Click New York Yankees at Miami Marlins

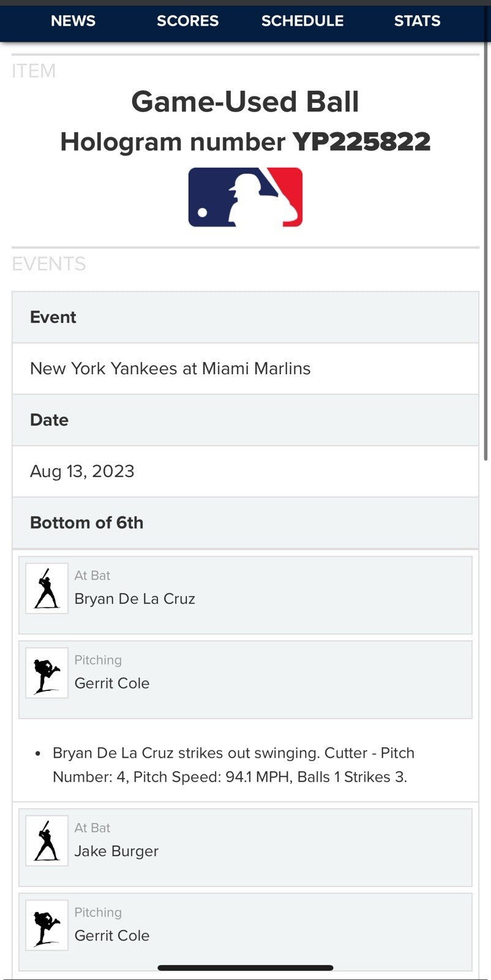coord(170,369)
